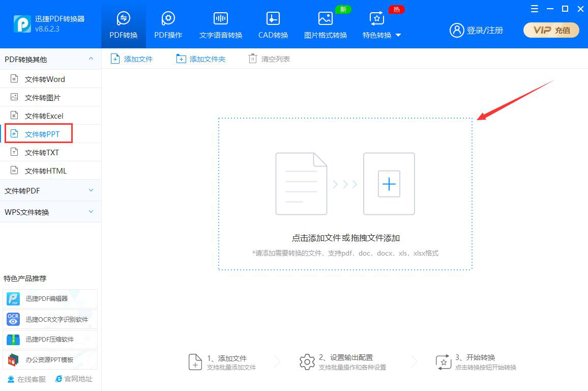This screenshot has height=391, width=588.
Task: Open the 迅捷PDF压缩软件 product recommendation
Action: pyautogui.click(x=50, y=340)
